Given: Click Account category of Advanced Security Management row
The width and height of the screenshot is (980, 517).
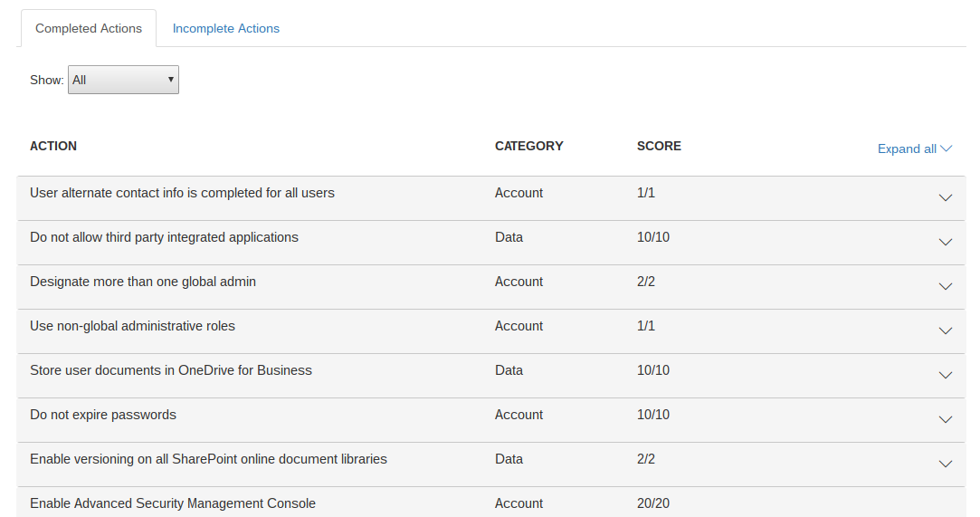Looking at the screenshot, I should pos(519,504).
